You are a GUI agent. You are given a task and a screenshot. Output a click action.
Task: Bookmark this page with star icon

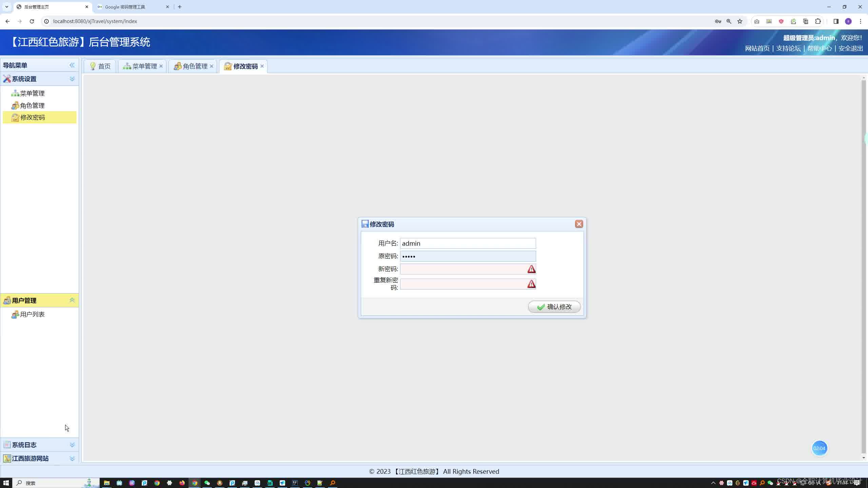tap(740, 21)
